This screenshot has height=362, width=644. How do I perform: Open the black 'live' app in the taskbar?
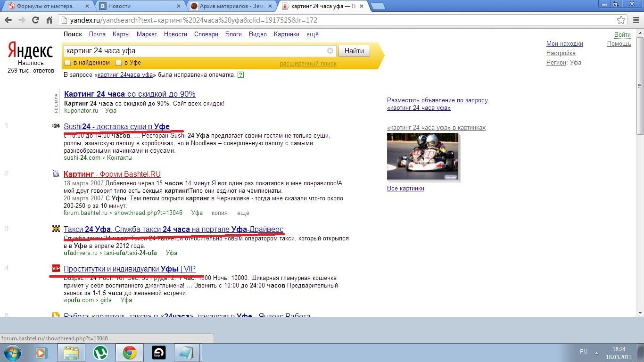(x=159, y=353)
